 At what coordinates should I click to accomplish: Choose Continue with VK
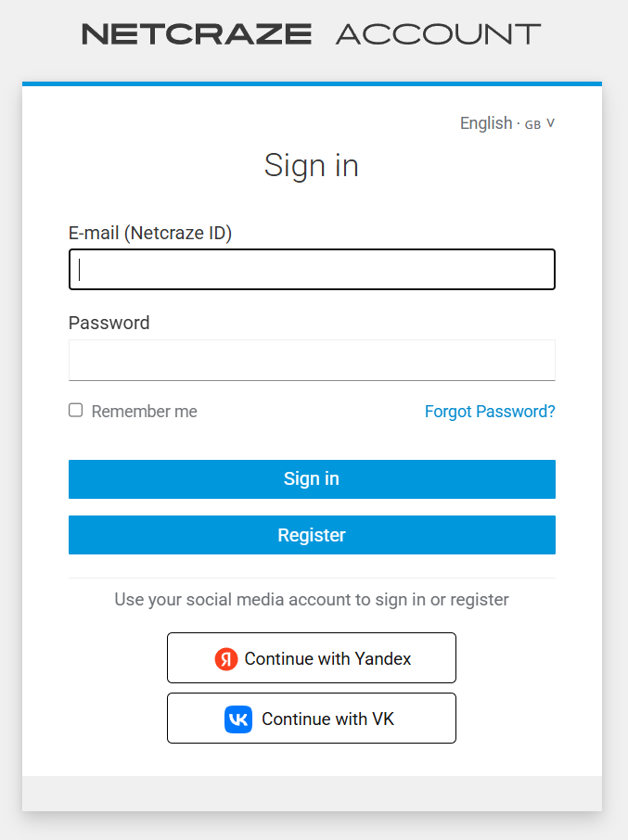312,719
